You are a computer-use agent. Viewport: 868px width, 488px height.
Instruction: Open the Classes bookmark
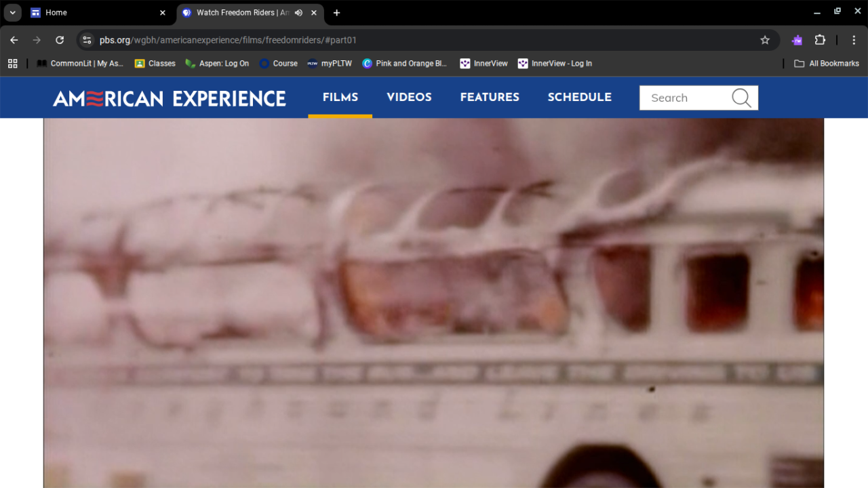pos(155,64)
